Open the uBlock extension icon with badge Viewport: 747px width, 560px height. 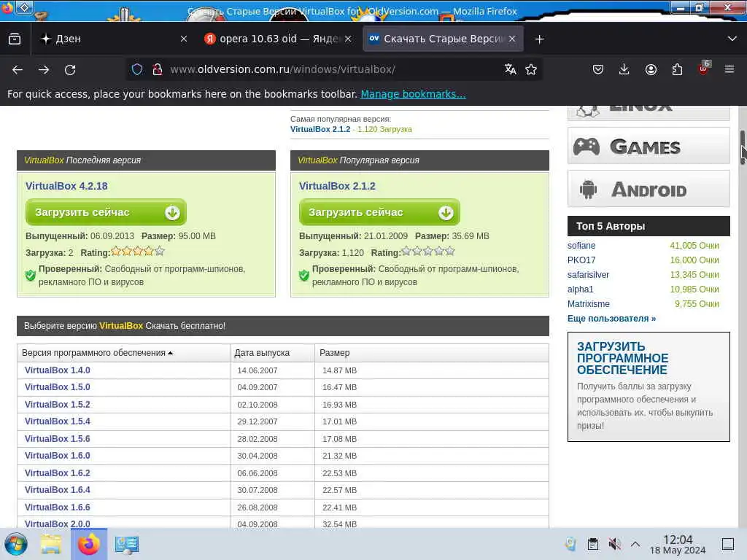(x=704, y=69)
